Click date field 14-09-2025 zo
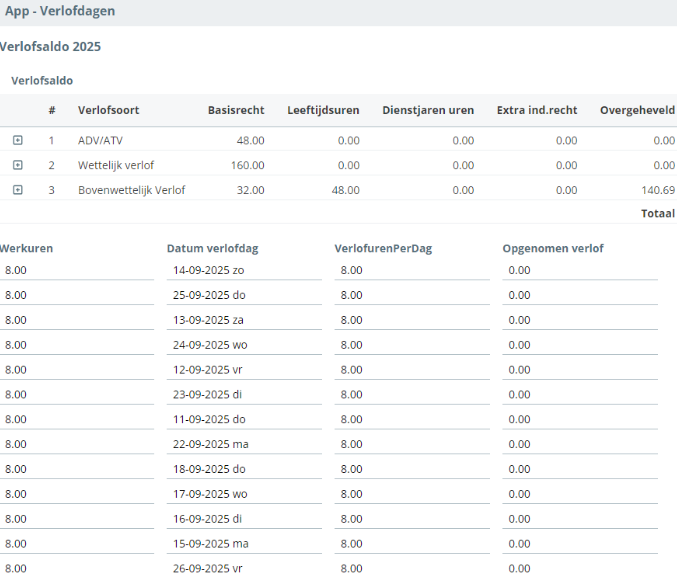This screenshot has height=575, width=677. coord(244,270)
